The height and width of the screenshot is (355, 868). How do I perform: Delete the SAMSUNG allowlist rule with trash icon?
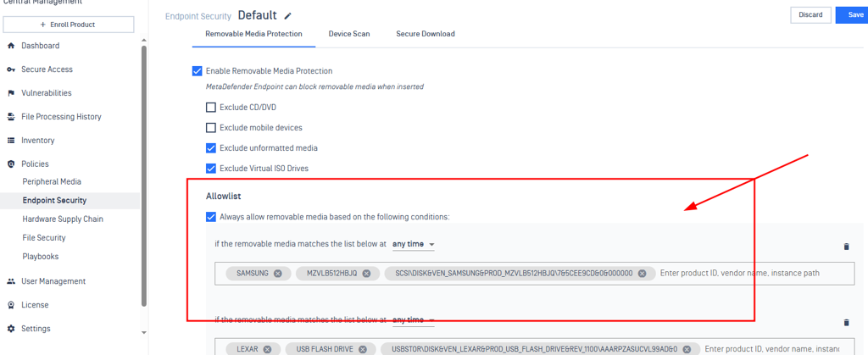[x=846, y=247]
